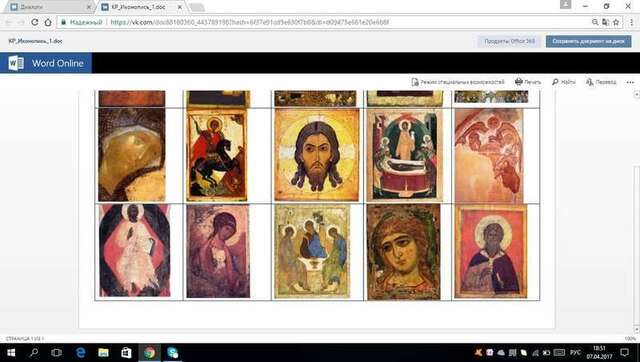The image size is (640, 362).
Task: Click the Office 365 products button
Action: pyautogui.click(x=509, y=41)
